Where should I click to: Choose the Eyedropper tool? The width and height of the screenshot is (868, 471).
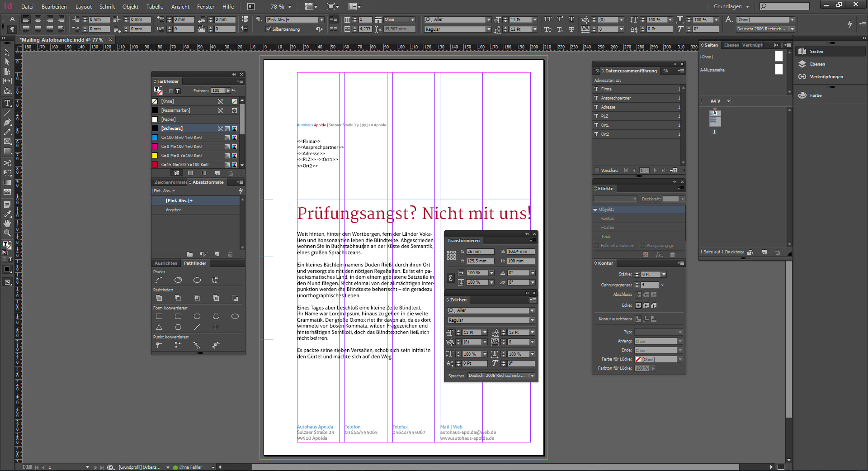[x=7, y=214]
